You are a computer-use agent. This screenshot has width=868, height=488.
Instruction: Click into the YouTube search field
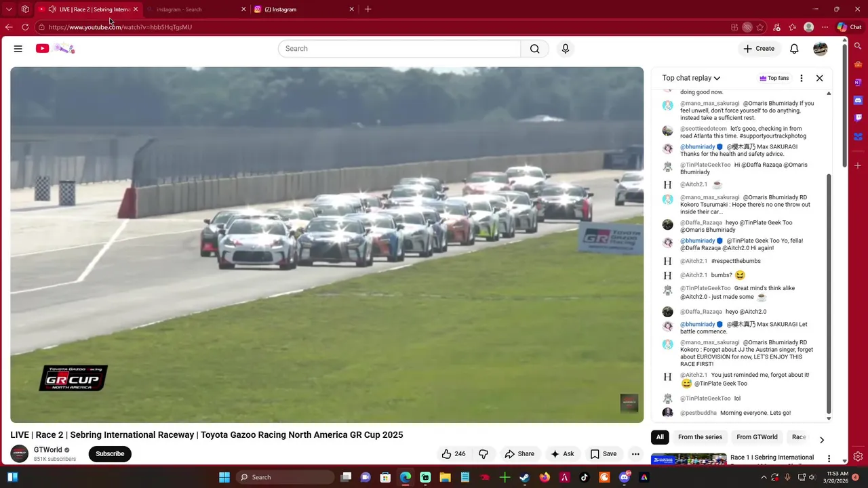[x=399, y=49]
